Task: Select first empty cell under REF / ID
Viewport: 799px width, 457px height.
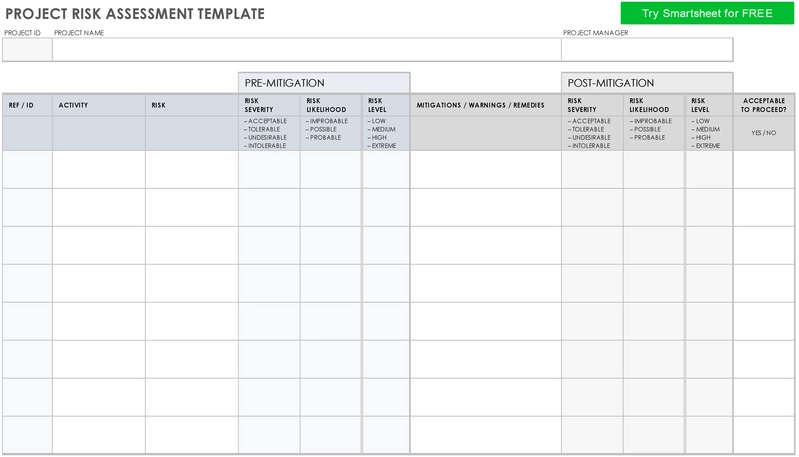Action: 28,170
